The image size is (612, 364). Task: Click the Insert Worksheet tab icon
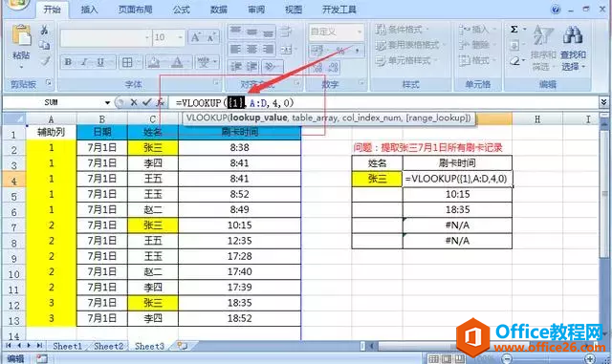[x=183, y=346]
